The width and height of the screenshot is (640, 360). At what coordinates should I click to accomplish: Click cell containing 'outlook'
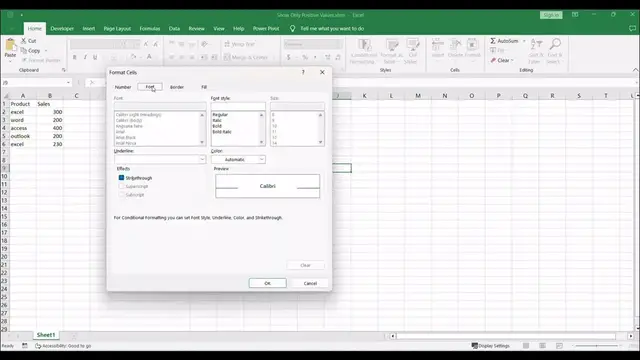click(x=23, y=136)
